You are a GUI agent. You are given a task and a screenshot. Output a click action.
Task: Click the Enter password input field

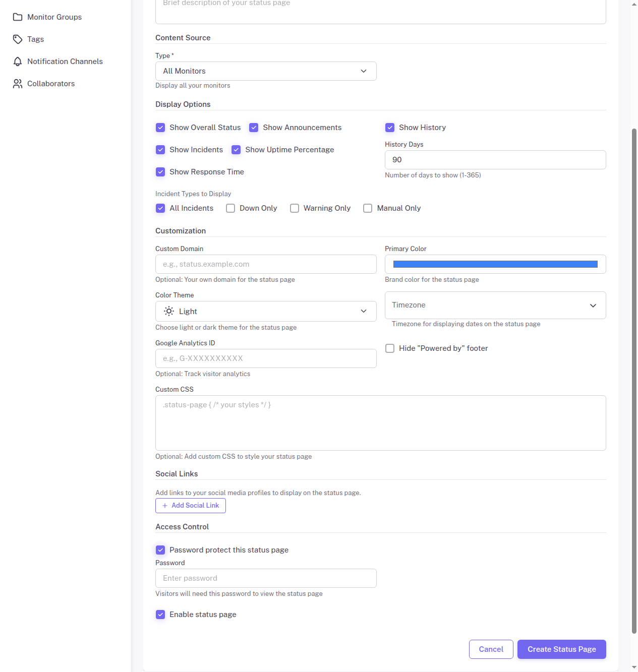click(x=265, y=578)
